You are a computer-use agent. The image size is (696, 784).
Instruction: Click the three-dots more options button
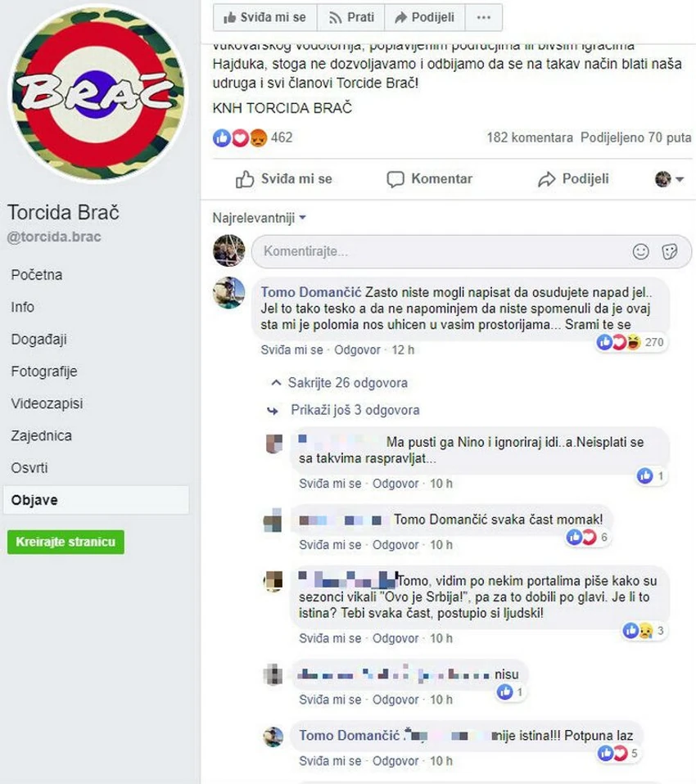point(483,17)
